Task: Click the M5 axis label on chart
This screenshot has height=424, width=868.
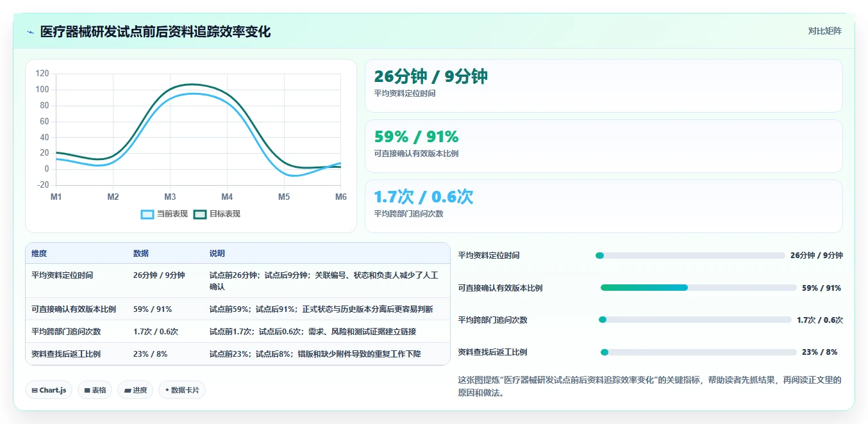Action: pos(284,197)
